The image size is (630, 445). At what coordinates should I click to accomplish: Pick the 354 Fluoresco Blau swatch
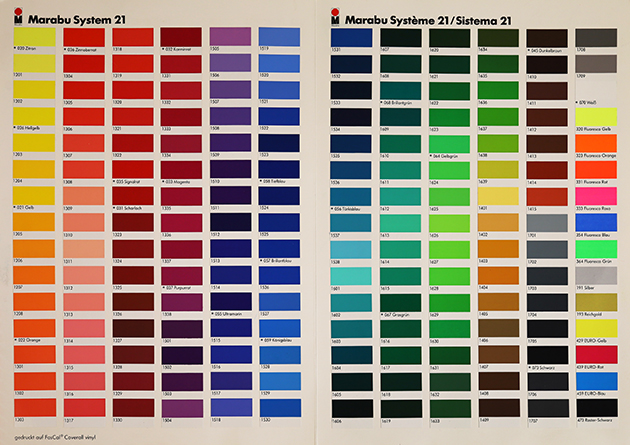click(597, 223)
